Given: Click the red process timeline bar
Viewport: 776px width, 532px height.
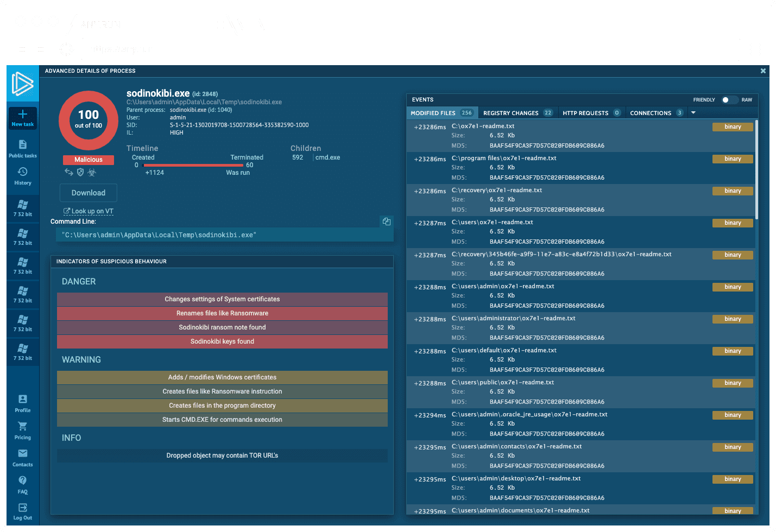Looking at the screenshot, I should (x=193, y=165).
